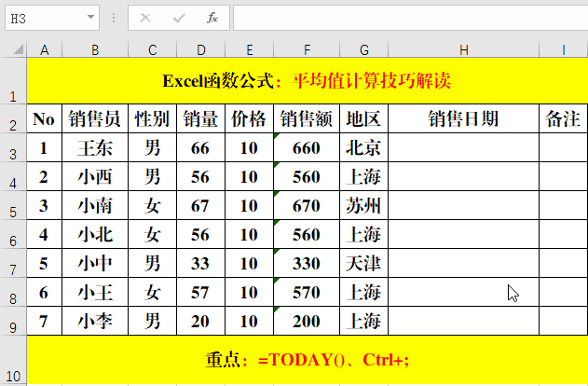Click the cell containing 小王
Viewport: 588px width, 386px height.
[95, 292]
